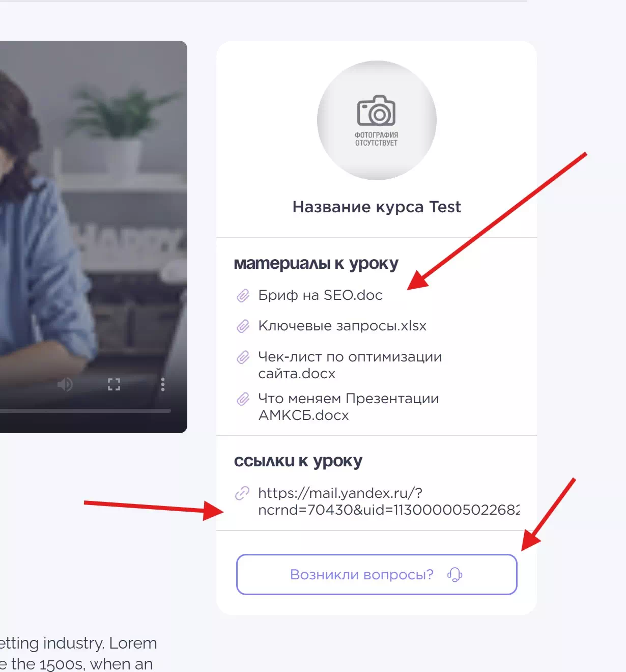Viewport: 626px width, 672px height.
Task: Open Что меняем Презентации АМКСБ.docx file
Action: [x=348, y=407]
